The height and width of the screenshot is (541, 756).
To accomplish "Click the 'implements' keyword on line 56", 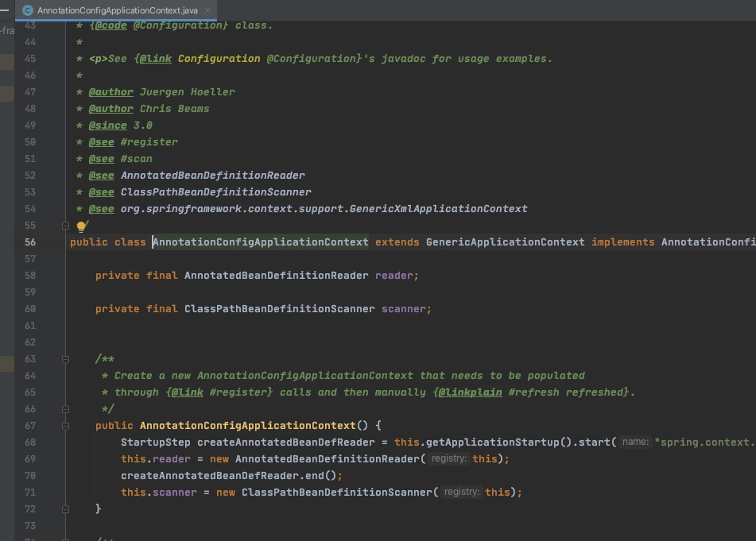I will click(x=623, y=242).
